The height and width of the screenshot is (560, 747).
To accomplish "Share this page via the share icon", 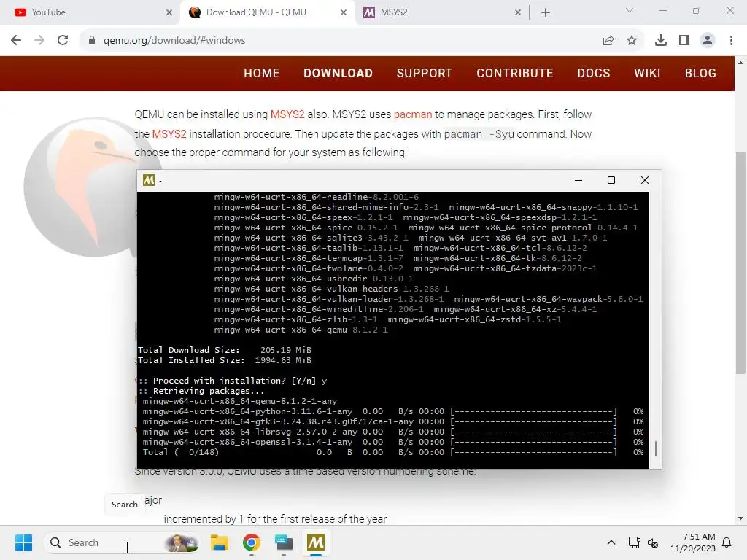I will (x=608, y=41).
